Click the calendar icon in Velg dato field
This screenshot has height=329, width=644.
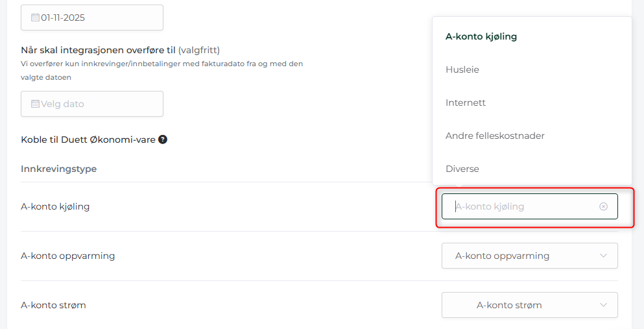(35, 104)
